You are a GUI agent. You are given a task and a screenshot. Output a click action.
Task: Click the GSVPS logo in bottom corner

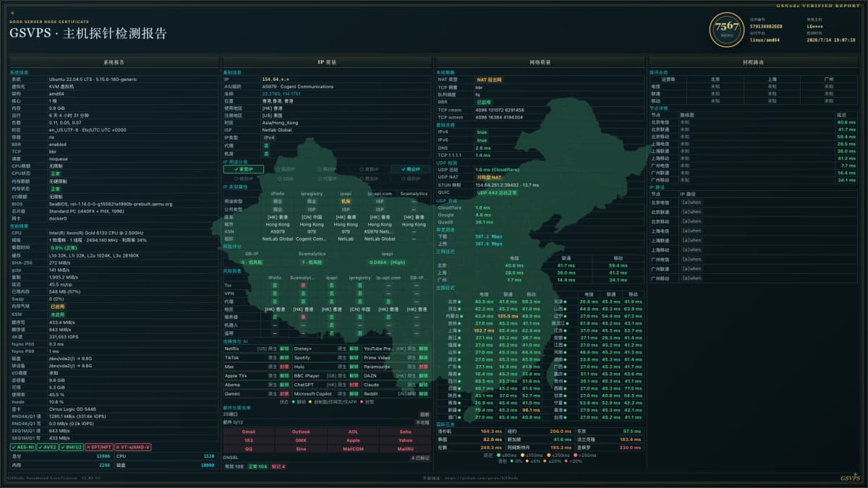pos(851,478)
